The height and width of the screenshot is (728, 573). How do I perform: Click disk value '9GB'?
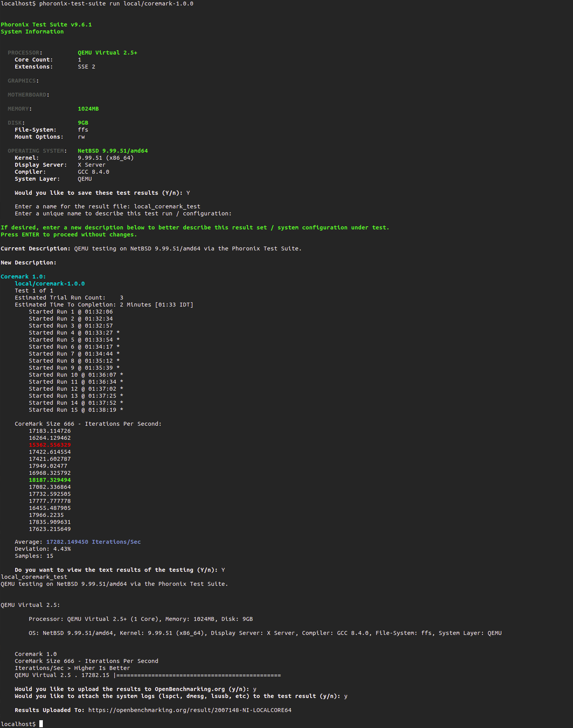(83, 123)
